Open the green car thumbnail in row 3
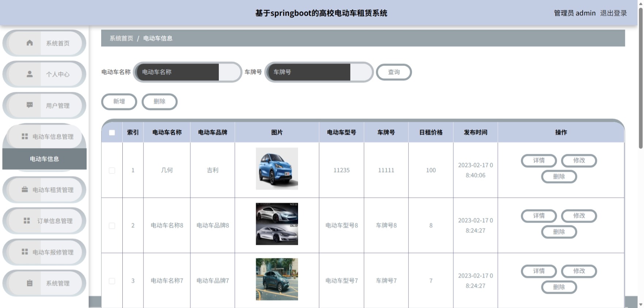 277,279
